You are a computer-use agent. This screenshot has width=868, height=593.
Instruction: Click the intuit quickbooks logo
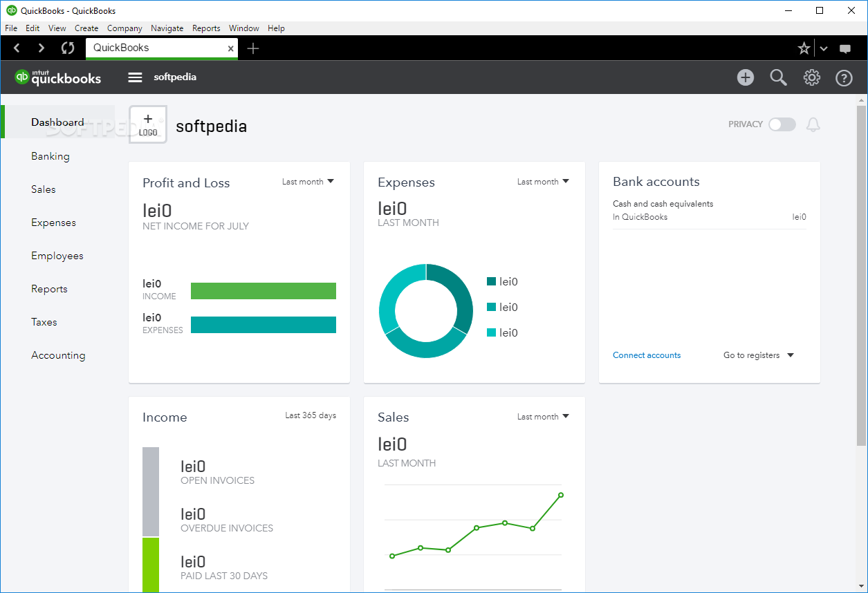click(58, 77)
